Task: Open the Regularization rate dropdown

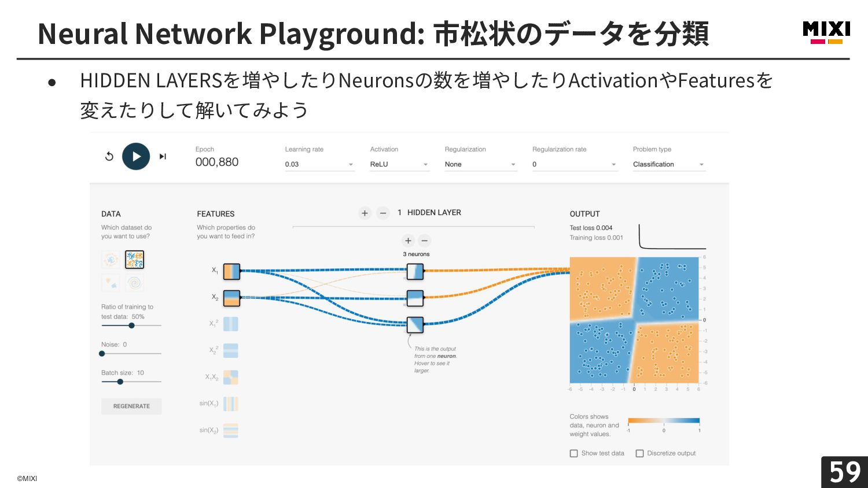Action: pos(575,164)
